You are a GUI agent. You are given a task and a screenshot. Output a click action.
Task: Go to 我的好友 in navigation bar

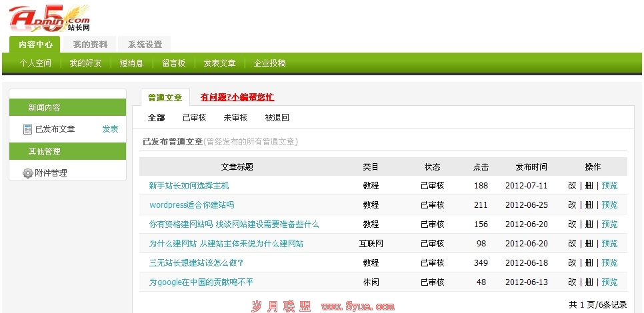[x=85, y=63]
